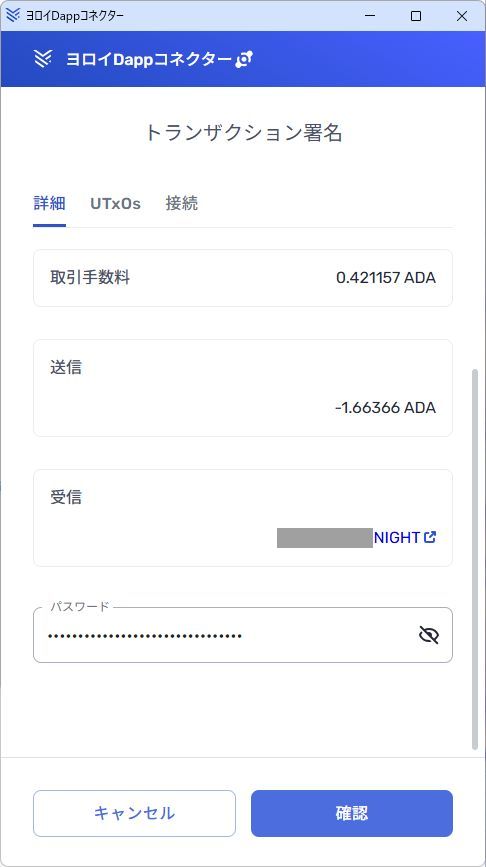This screenshot has width=486, height=867.
Task: Click the トランザクション署名 heading
Action: [x=243, y=133]
